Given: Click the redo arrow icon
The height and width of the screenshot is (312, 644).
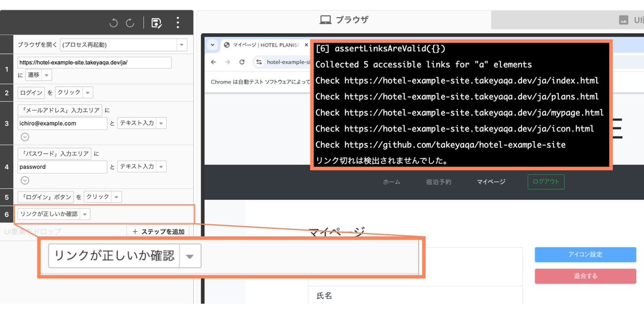Looking at the screenshot, I should [x=129, y=23].
